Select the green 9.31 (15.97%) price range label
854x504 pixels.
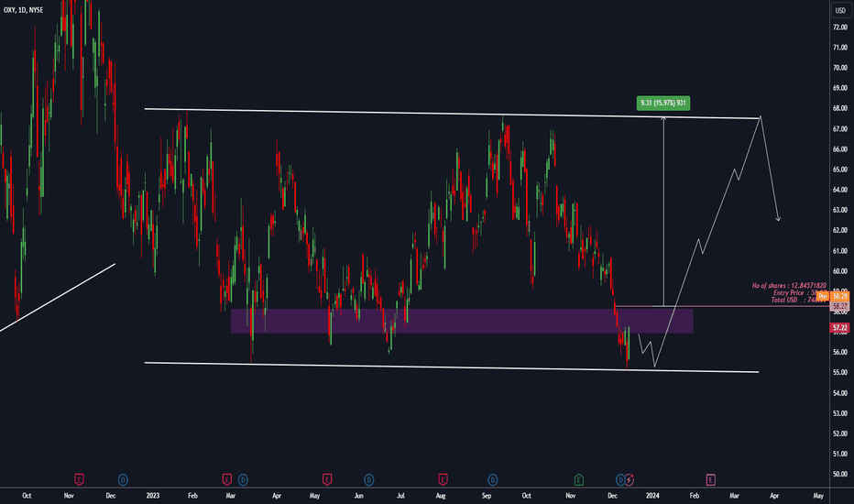662,103
